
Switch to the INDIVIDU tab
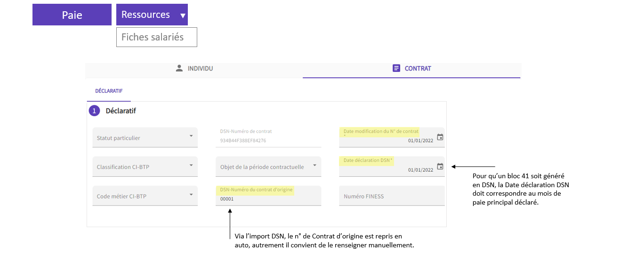point(194,68)
